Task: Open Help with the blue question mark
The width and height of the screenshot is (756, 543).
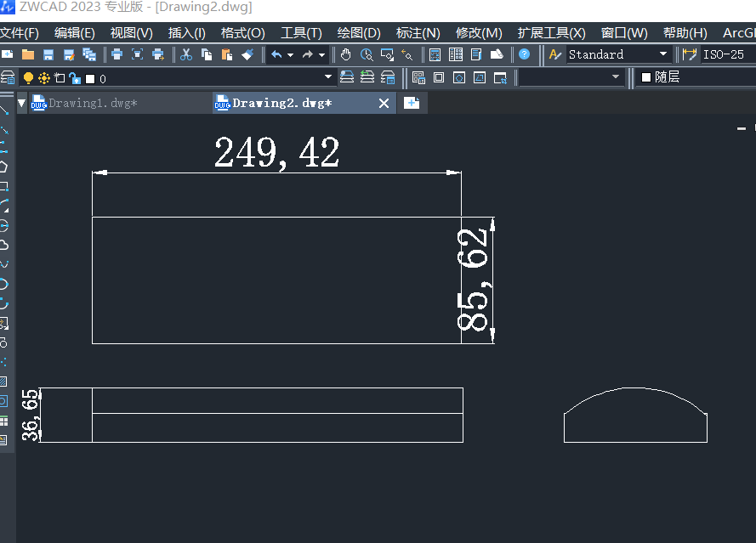Action: (524, 54)
